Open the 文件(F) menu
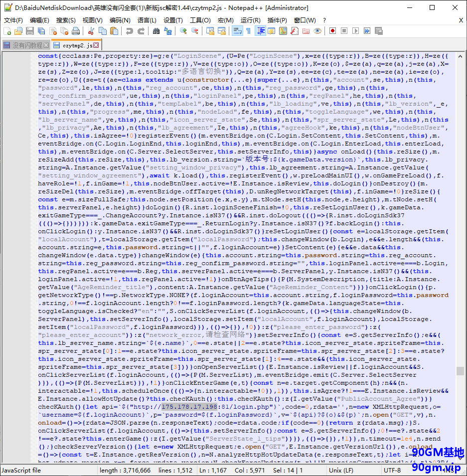467x476 pixels. coord(13,20)
